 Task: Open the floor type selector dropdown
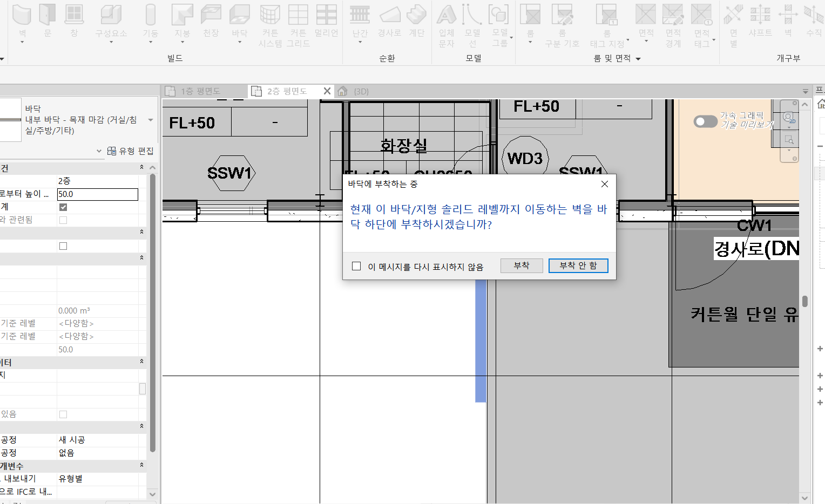[x=151, y=120]
